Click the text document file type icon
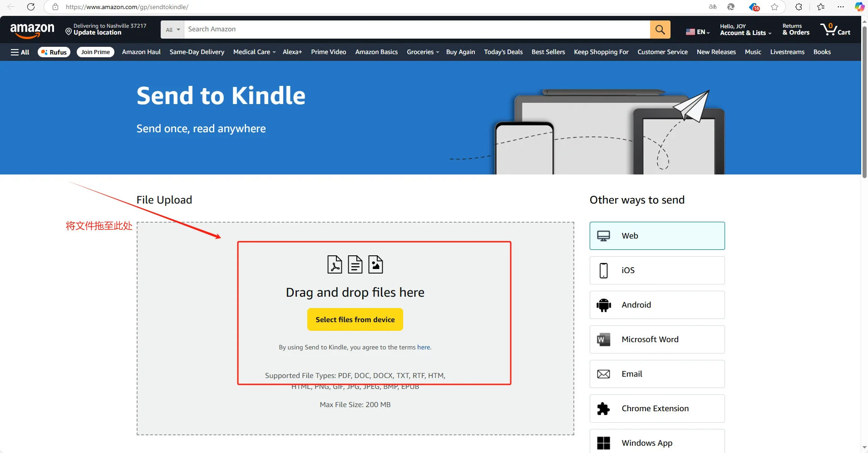Viewport: 868px width, 453px height. [x=355, y=264]
